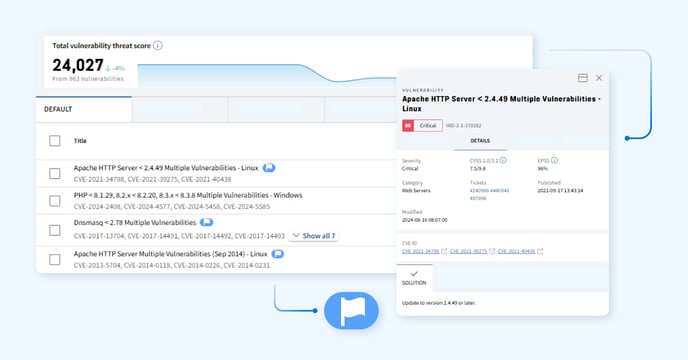Open Apache HTTP Server < 2.4.49 Linux title
This screenshot has height=360, width=688.
[x=166, y=168]
